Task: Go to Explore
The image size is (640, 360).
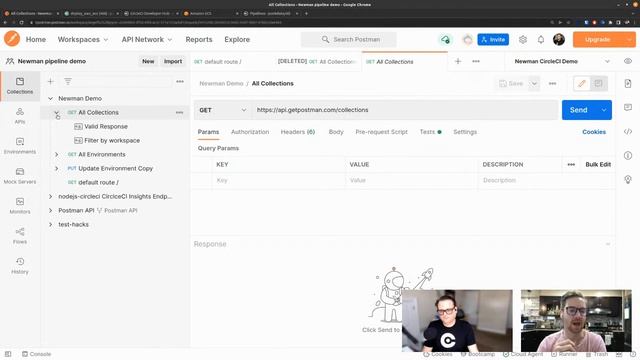Action: pyautogui.click(x=237, y=40)
